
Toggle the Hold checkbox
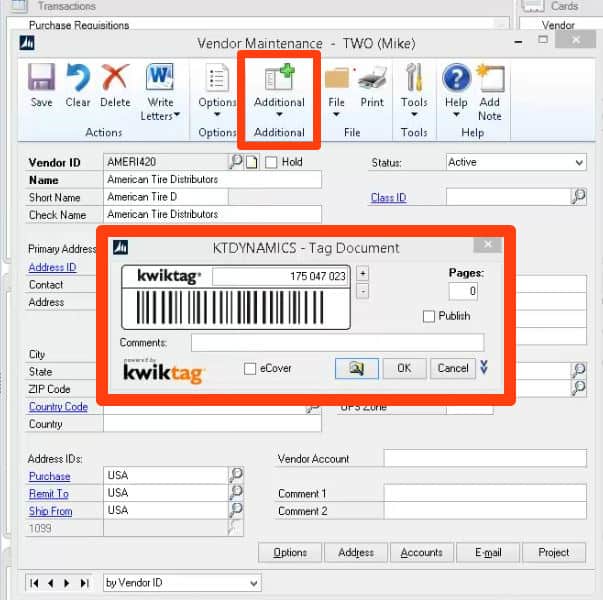point(271,162)
